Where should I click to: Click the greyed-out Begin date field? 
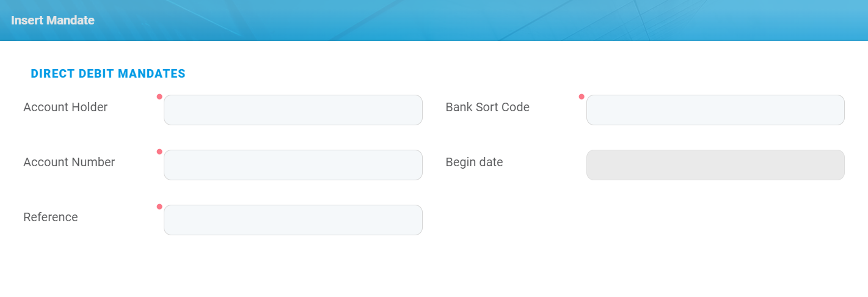coord(715,165)
